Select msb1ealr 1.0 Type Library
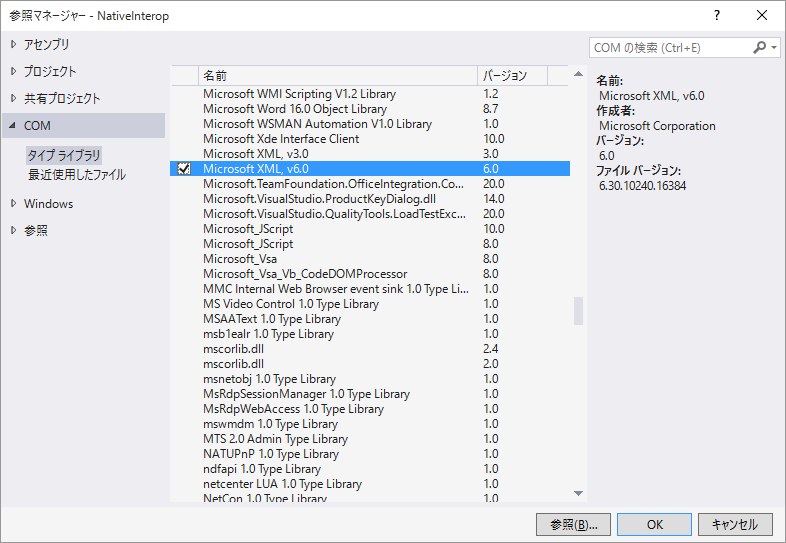Viewport: 786px width, 543px height. click(x=370, y=334)
